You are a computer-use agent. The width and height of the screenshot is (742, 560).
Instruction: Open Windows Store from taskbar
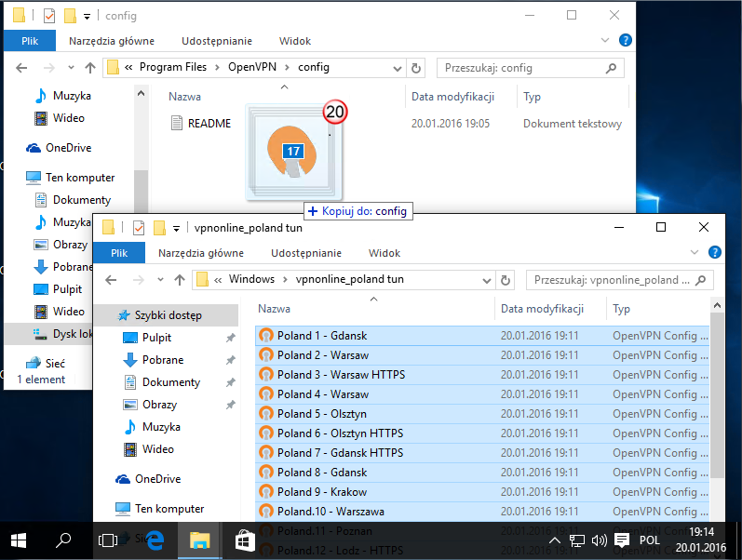245,540
